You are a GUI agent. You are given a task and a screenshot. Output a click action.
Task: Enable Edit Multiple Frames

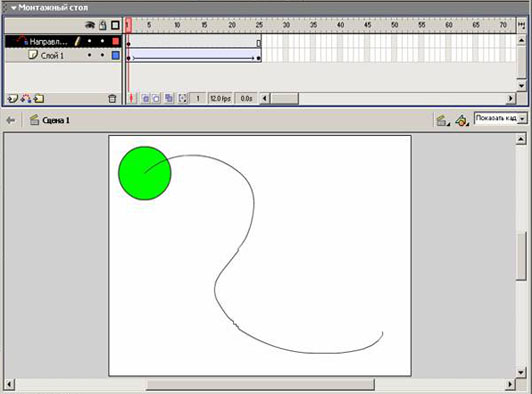pyautogui.click(x=169, y=99)
